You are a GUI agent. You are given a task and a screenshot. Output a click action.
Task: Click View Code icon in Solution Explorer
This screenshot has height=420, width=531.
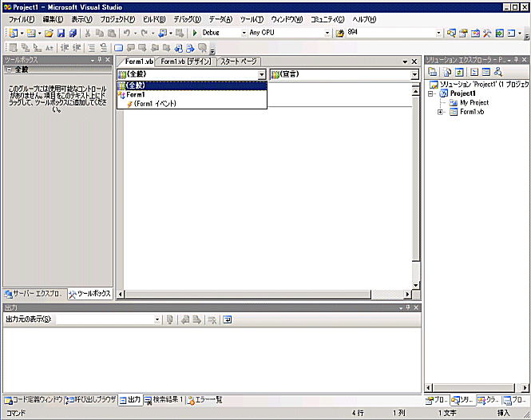[x=474, y=72]
